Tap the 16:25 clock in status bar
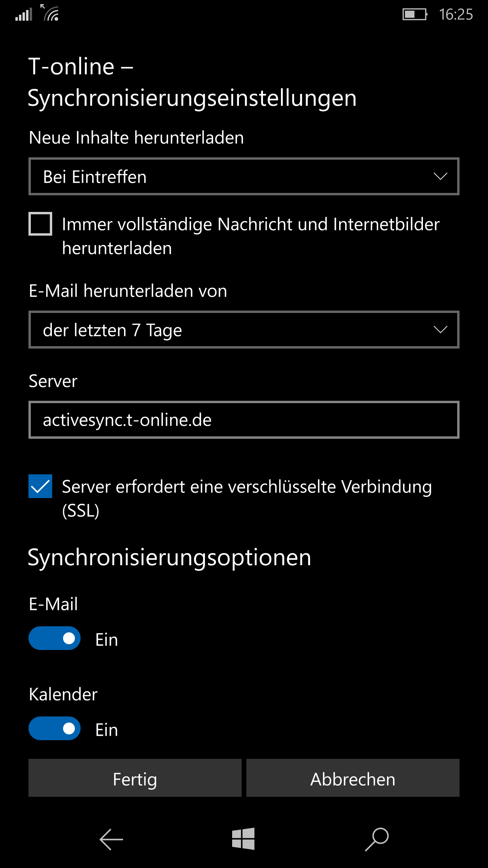 coord(456,14)
